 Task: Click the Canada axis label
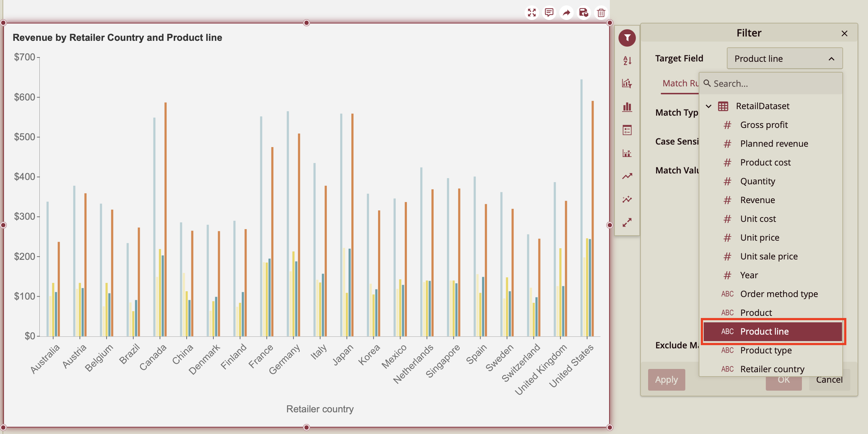pyautogui.click(x=153, y=357)
